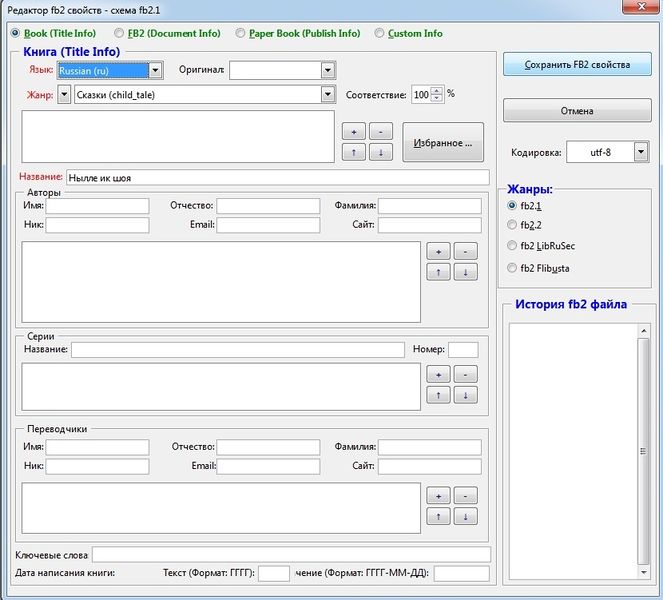Click author Email input field
Image resolution: width=663 pixels, height=600 pixels.
click(x=268, y=225)
